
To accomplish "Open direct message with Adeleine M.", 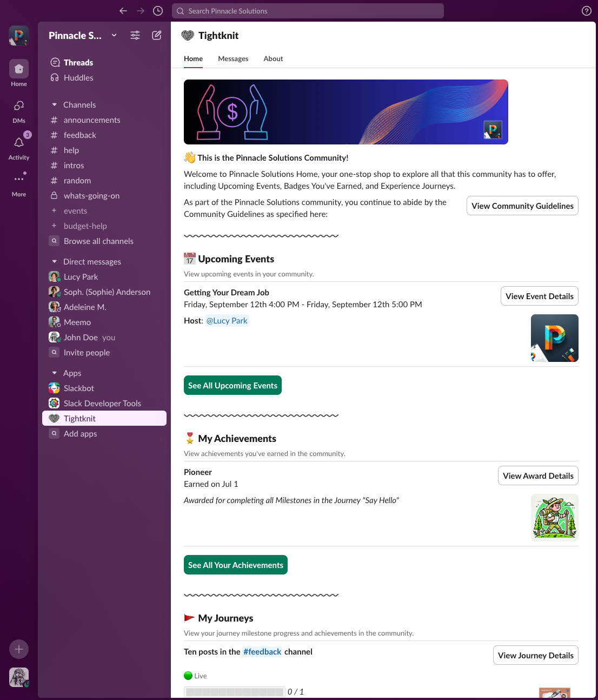I will pos(104,307).
